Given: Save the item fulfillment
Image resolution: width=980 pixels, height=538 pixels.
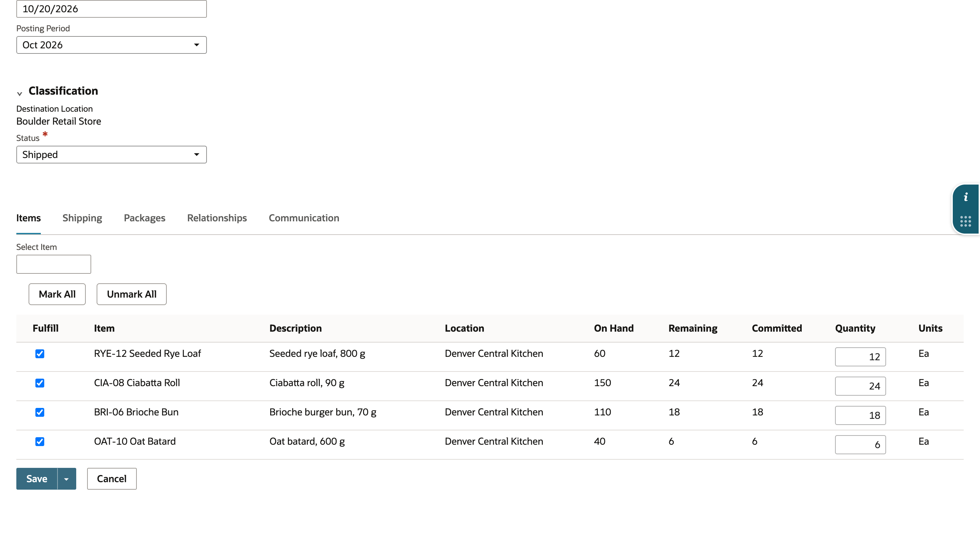Looking at the screenshot, I should [x=37, y=479].
